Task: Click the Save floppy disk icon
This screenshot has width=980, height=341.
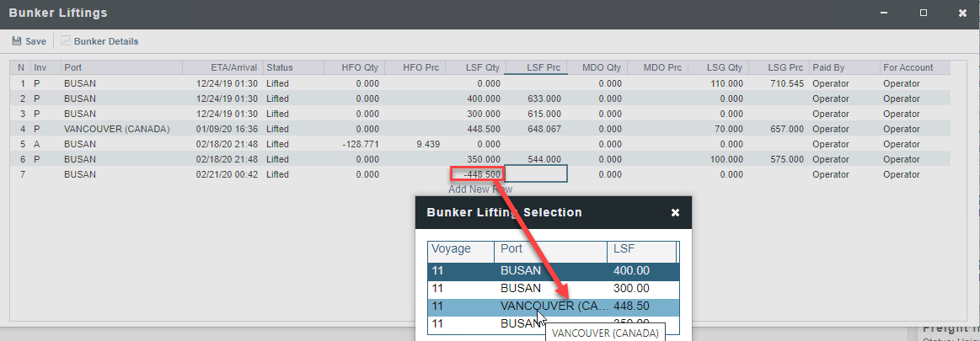Action: (17, 41)
